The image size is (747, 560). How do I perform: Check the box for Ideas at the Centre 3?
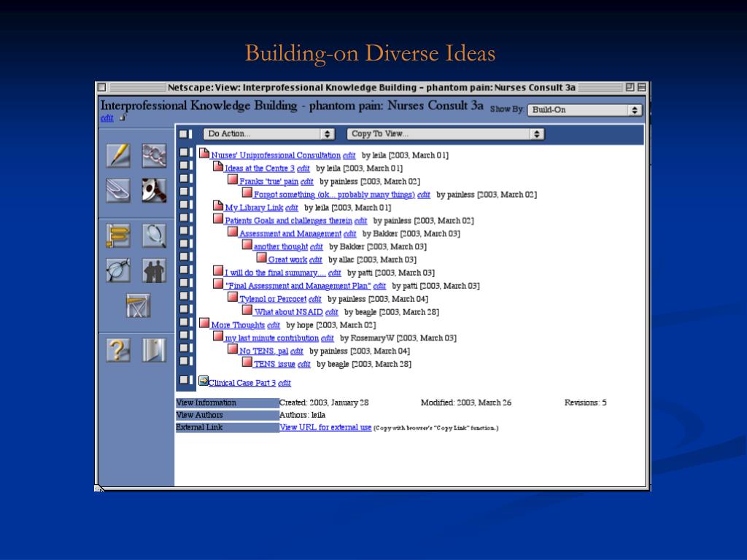185,166
